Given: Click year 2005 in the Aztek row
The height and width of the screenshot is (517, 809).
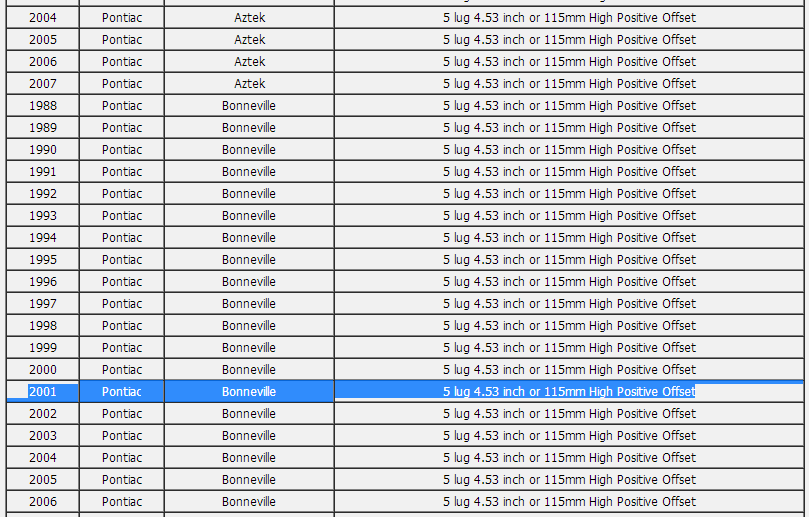Looking at the screenshot, I should [x=43, y=40].
